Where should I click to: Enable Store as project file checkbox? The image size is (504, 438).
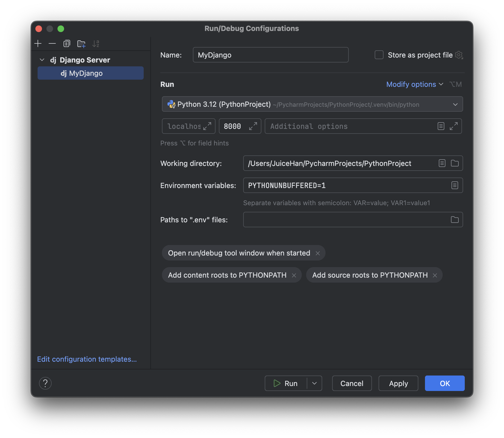379,55
